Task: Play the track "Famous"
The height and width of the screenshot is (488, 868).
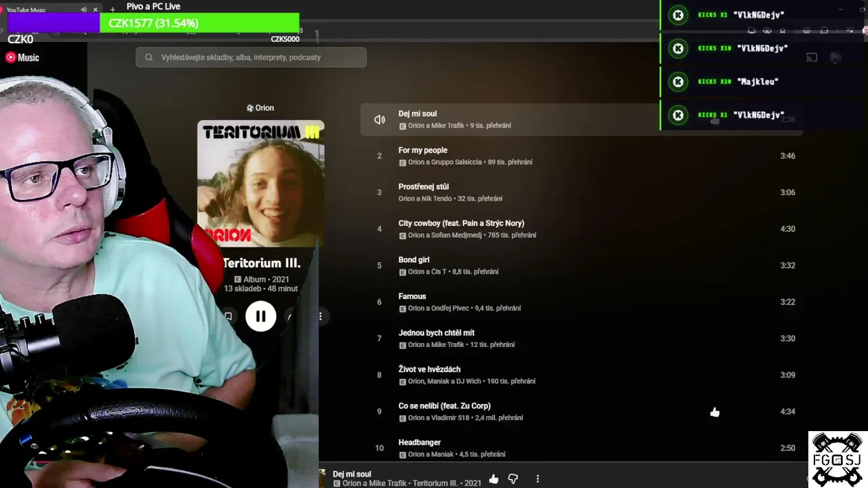Action: pos(412,297)
